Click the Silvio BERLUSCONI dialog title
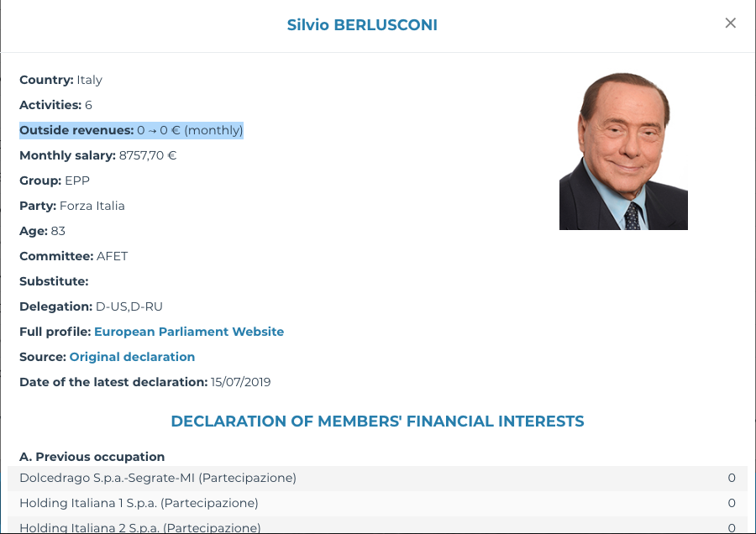The height and width of the screenshot is (534, 756). tap(362, 25)
